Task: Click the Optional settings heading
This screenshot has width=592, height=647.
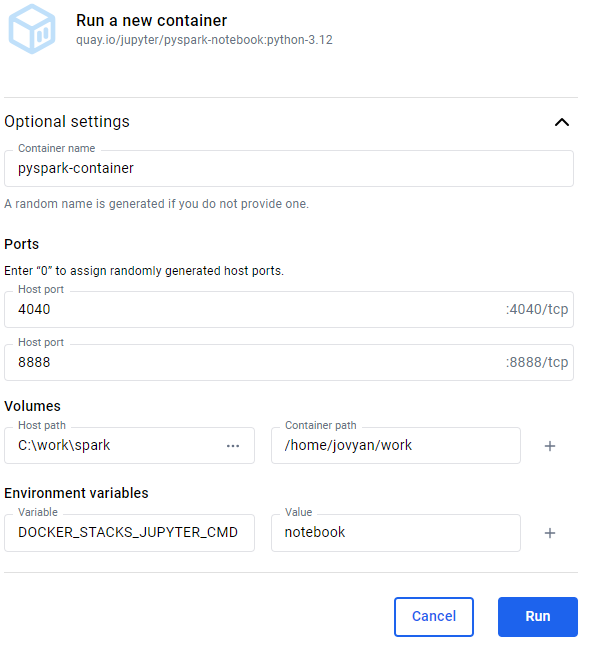Action: coord(67,122)
